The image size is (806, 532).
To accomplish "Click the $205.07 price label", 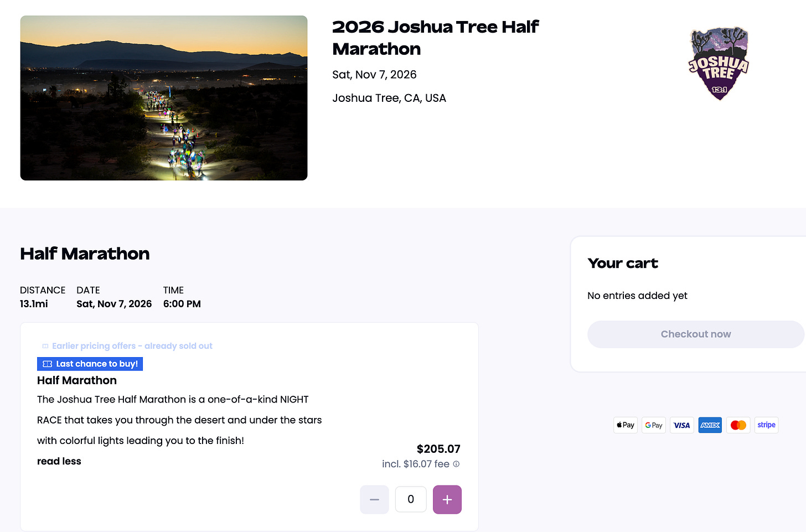I will point(438,449).
